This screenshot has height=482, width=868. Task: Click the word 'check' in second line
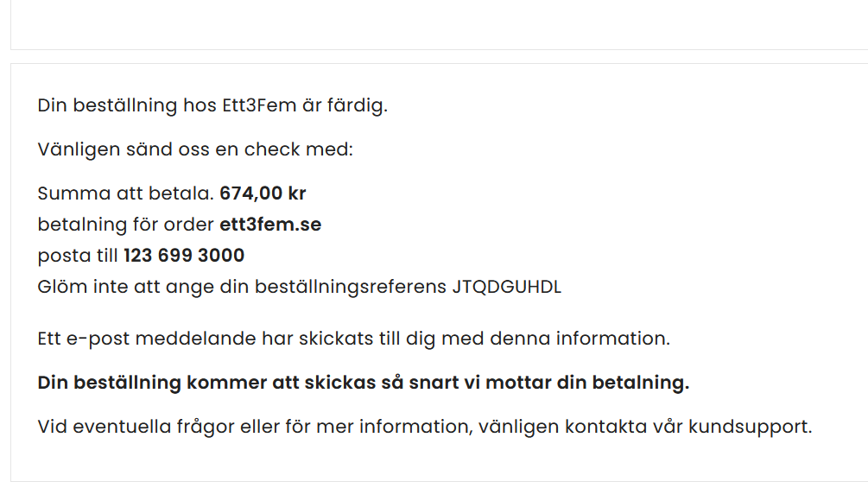[272, 149]
